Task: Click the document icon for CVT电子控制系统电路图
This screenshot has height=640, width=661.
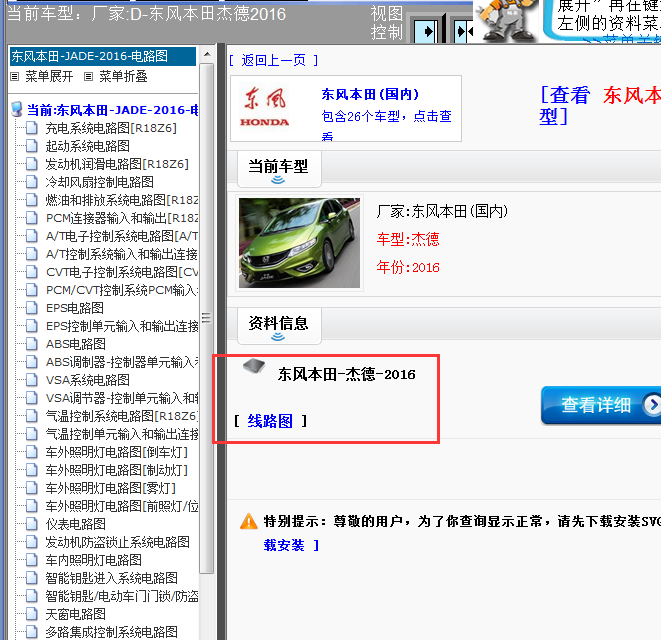Action: pos(32,272)
